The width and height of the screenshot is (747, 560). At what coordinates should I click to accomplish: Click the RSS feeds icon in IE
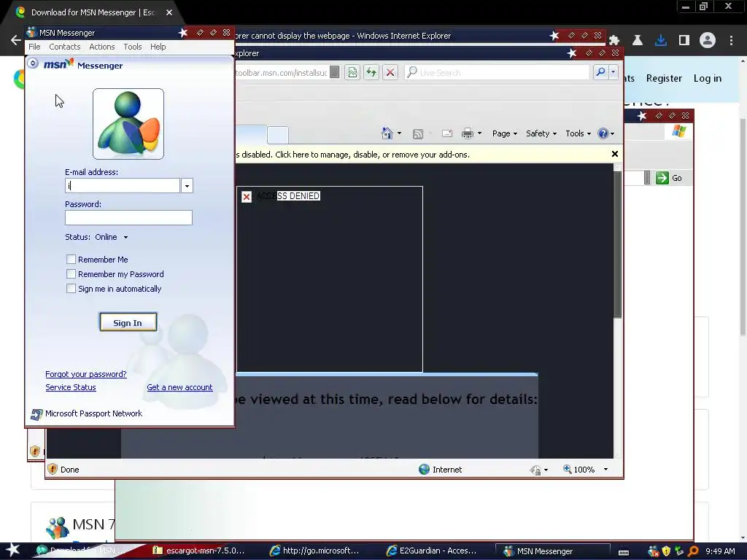pos(418,134)
